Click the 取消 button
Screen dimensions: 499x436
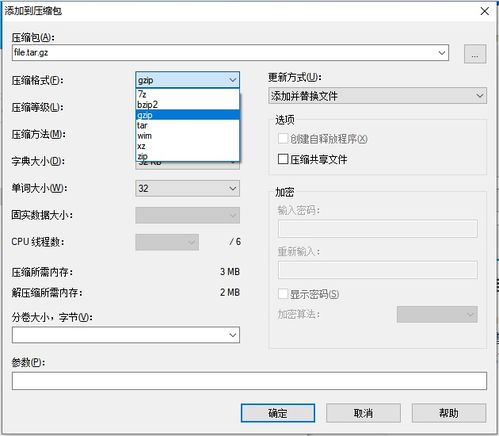(363, 413)
